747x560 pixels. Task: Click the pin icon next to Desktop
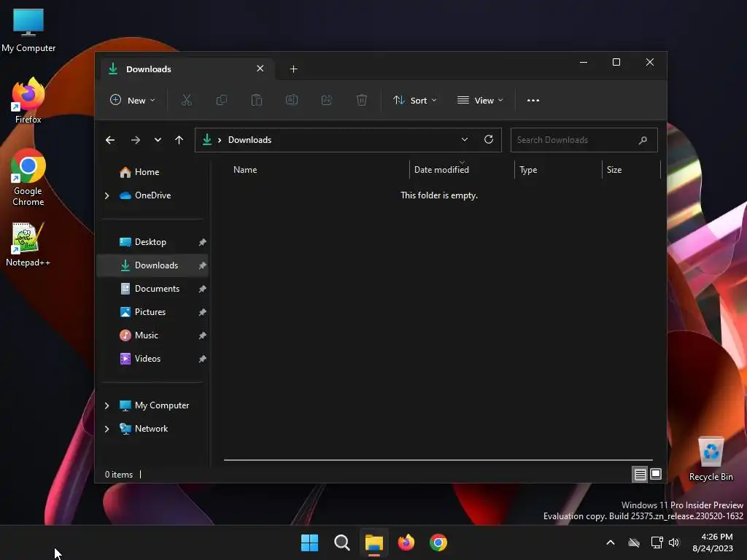202,242
